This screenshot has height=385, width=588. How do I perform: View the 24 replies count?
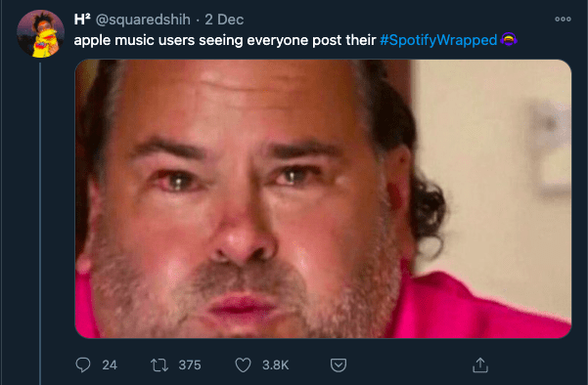tap(110, 365)
